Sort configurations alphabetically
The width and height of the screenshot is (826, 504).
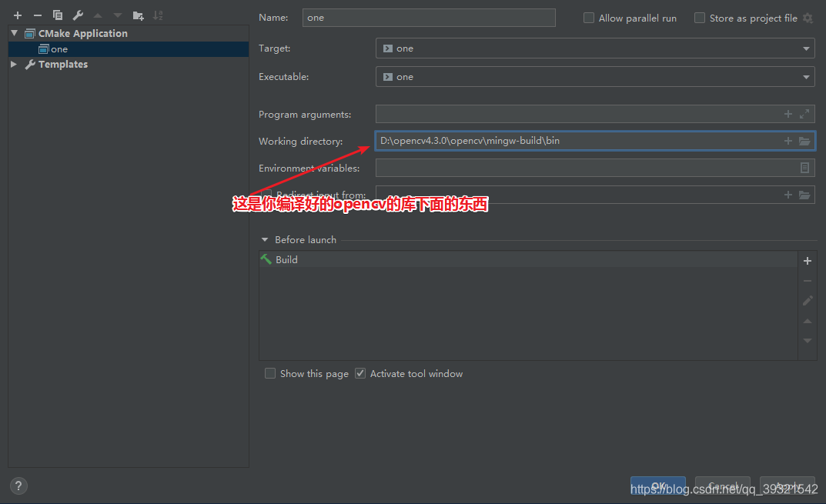point(158,15)
